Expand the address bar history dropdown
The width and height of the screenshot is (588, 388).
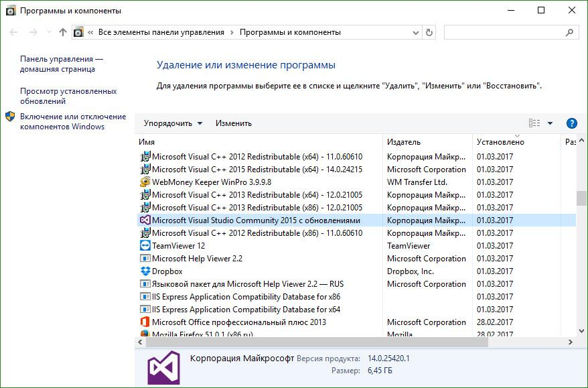click(415, 33)
